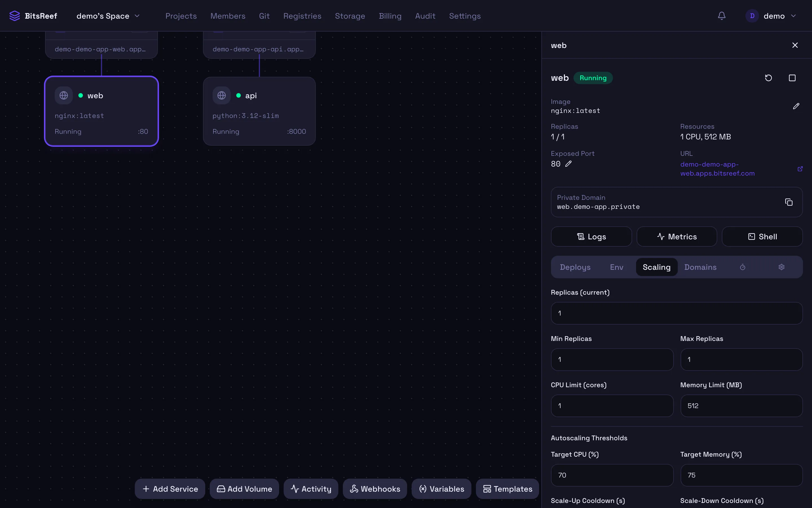The image size is (812, 508).
Task: Close the web details panel
Action: tap(795, 45)
